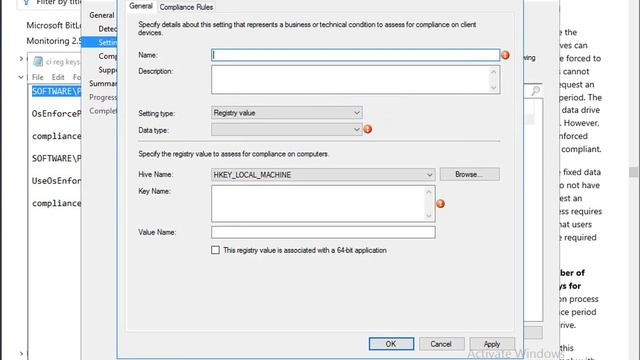Click the Key Name warning icon
The image size is (640, 360).
pos(441,204)
